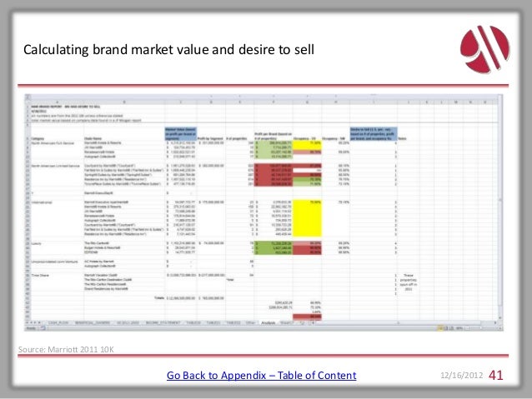Click the sheet tab navigation arrows
This screenshot has height=399, width=532.
(34, 322)
